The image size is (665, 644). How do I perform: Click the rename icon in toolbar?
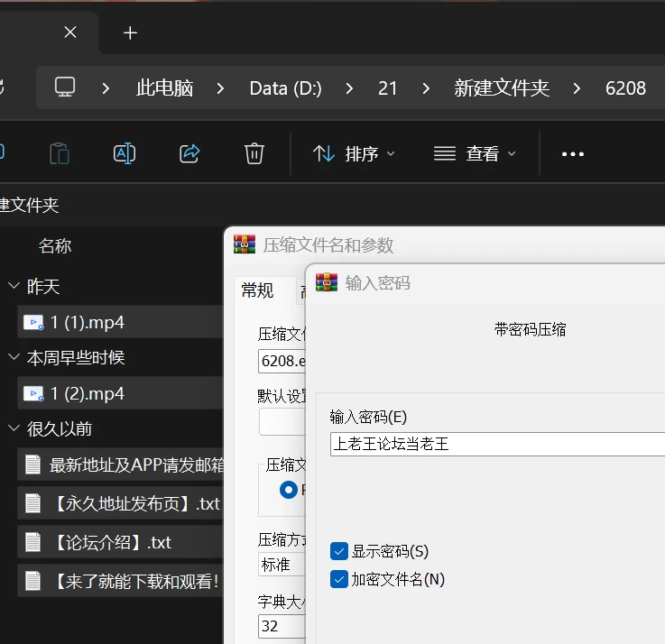[x=125, y=153]
